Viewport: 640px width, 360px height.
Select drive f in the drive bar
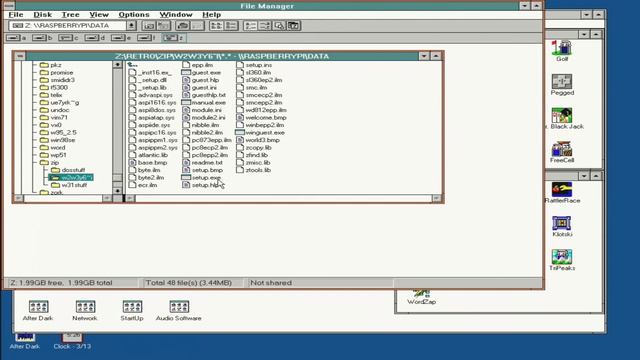(147, 38)
